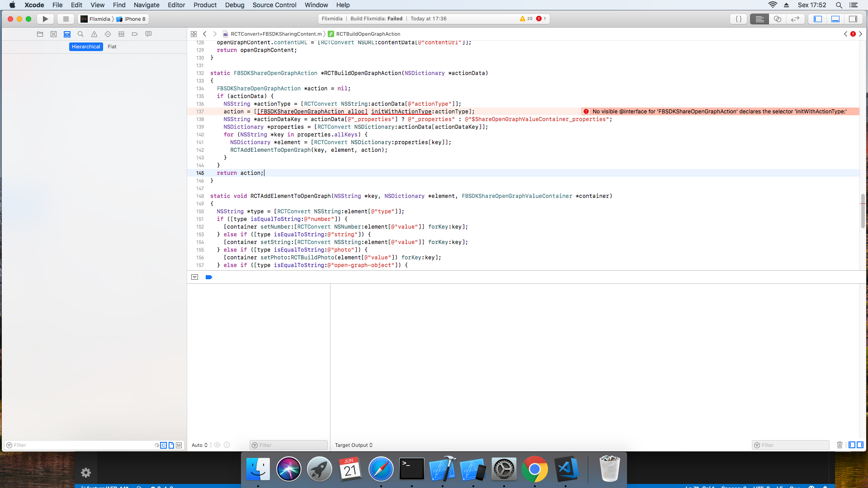The height and width of the screenshot is (488, 868).
Task: Open the Product menu
Action: [205, 5]
